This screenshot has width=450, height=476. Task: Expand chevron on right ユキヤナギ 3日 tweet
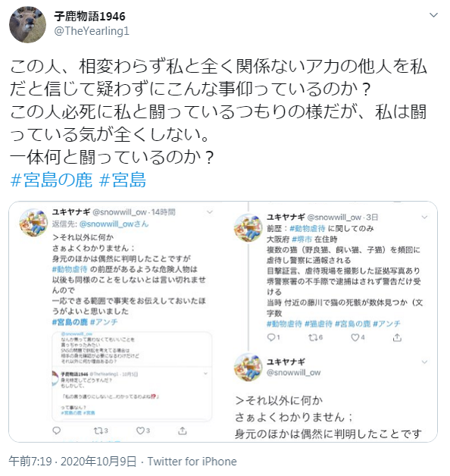click(x=424, y=217)
